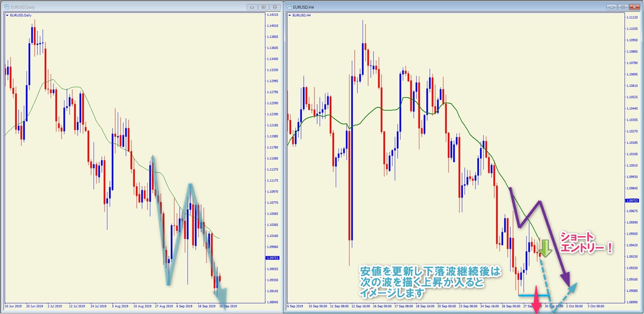Click the 24 Jul 2019 date on the Daily time axis
Image resolution: width=644 pixels, height=314 pixels.
98,306
